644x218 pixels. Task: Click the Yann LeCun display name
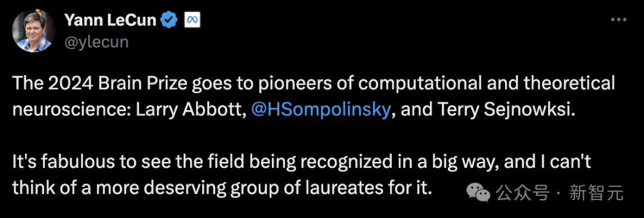pyautogui.click(x=110, y=20)
